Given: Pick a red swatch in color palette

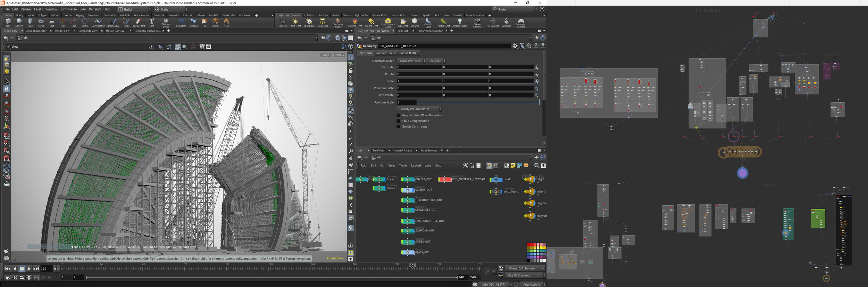Looking at the screenshot, I should click(532, 245).
